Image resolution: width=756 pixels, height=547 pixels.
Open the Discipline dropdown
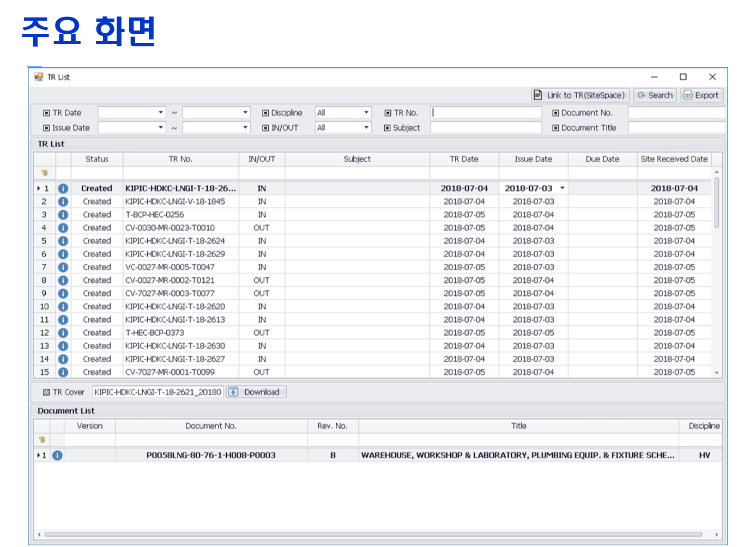(366, 113)
